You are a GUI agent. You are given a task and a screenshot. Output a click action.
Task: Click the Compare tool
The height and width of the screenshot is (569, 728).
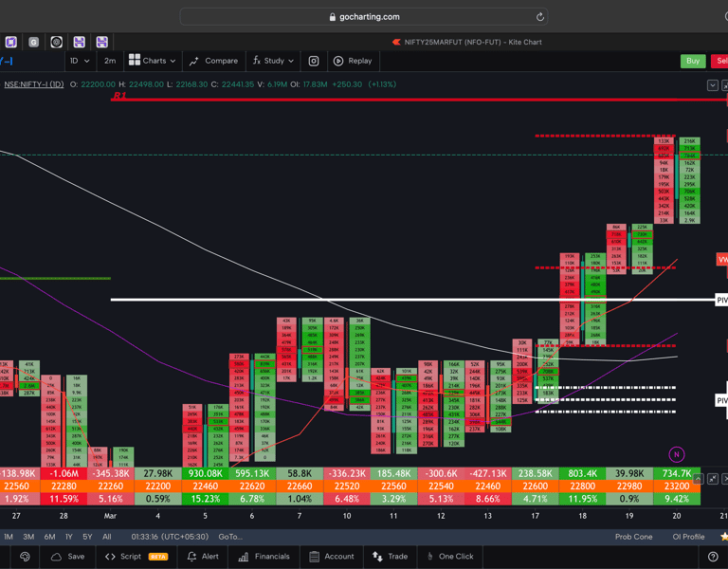click(x=214, y=61)
